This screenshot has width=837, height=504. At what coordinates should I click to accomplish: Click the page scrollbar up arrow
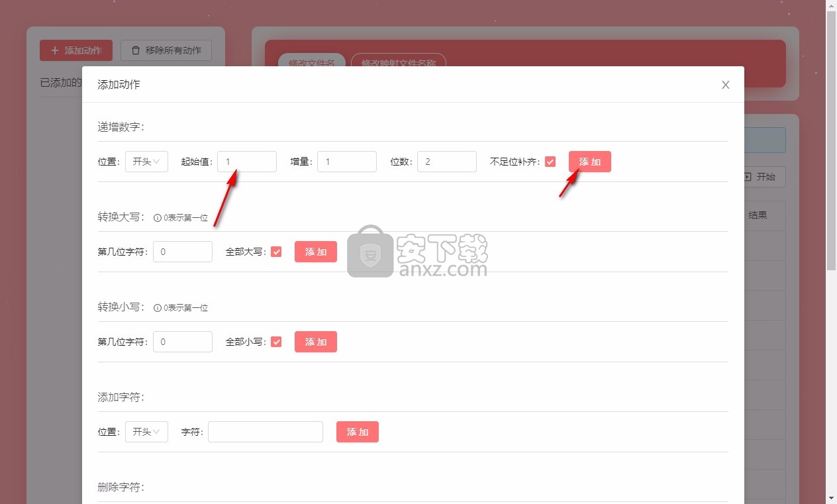(832, 6)
